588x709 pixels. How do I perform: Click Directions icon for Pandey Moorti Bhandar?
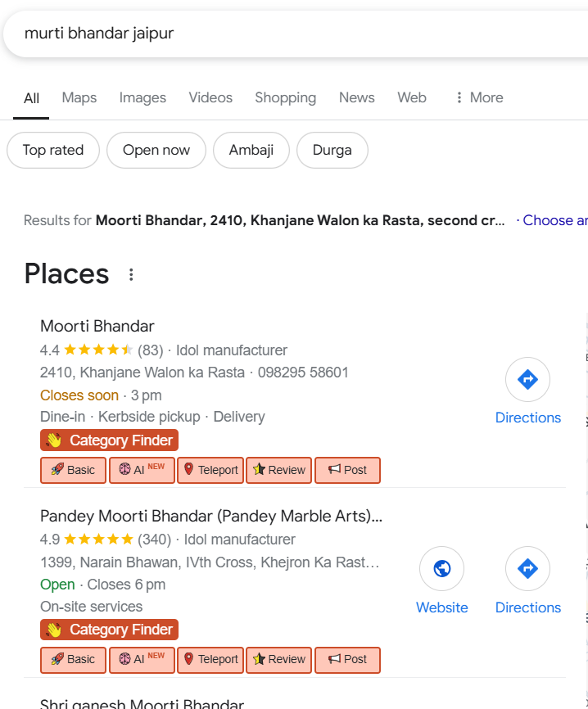point(527,569)
